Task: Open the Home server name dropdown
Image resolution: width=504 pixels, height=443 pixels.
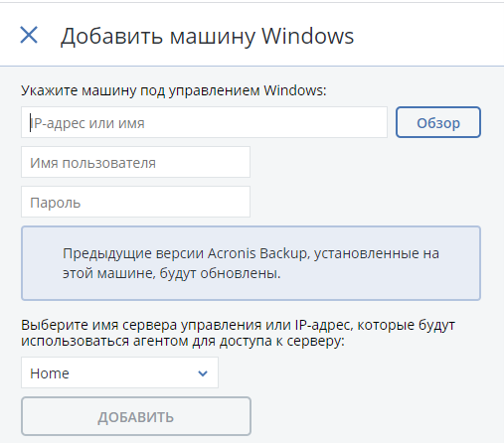Action: tap(119, 372)
